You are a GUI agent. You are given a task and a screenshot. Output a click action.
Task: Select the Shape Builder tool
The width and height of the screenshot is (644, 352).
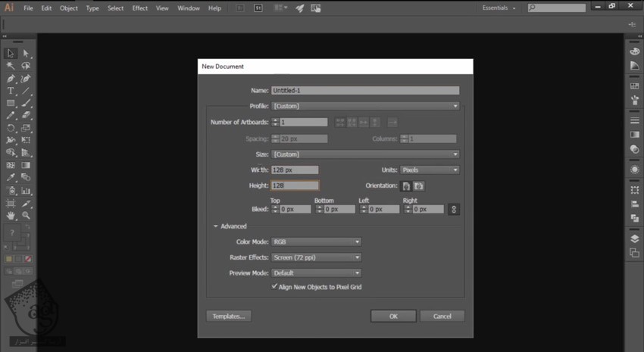(x=11, y=153)
